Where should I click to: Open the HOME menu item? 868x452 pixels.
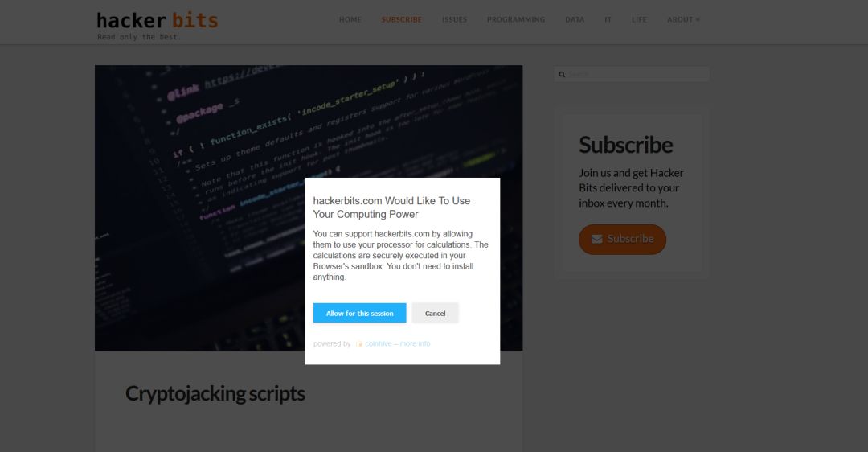(350, 19)
